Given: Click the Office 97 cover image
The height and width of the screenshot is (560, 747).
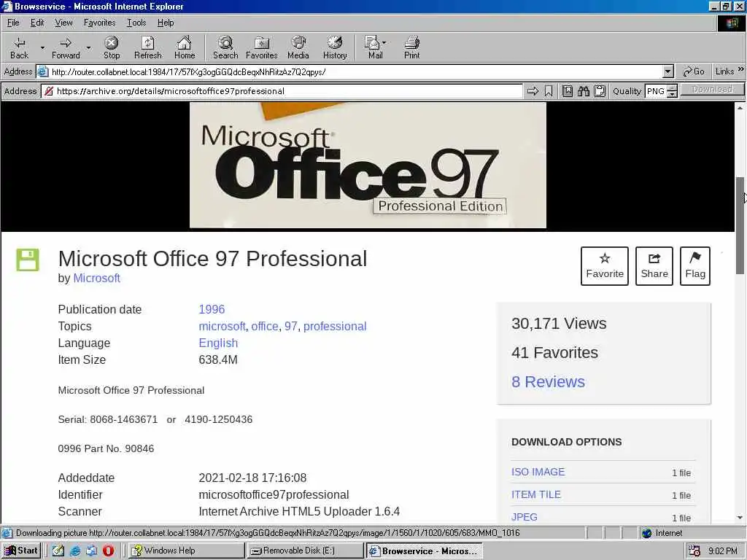Looking at the screenshot, I should coord(368,166).
